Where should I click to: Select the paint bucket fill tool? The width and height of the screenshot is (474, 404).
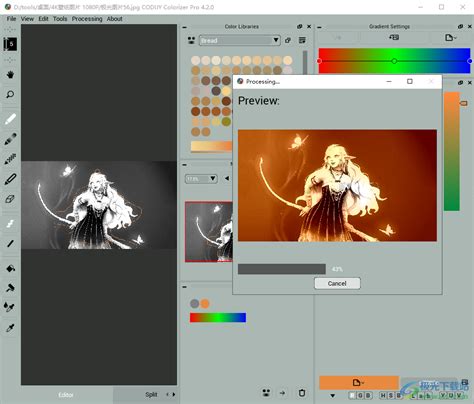coord(10,268)
